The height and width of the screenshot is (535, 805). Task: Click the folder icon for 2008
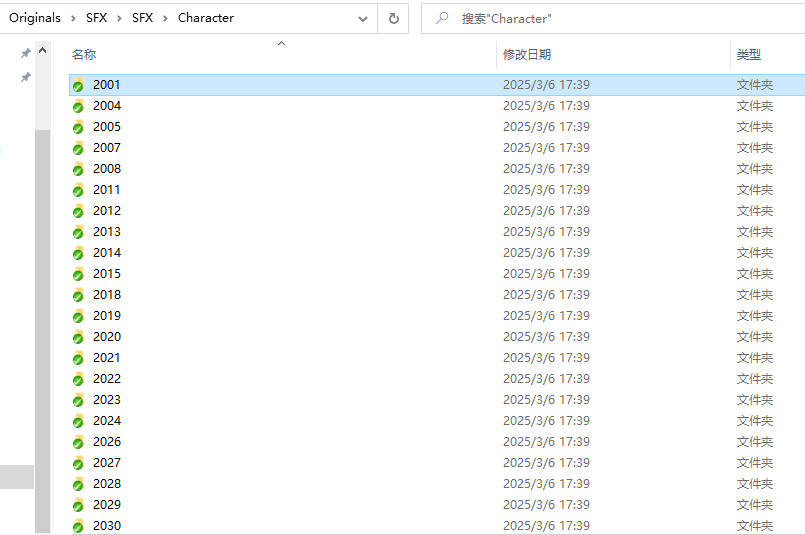click(78, 169)
